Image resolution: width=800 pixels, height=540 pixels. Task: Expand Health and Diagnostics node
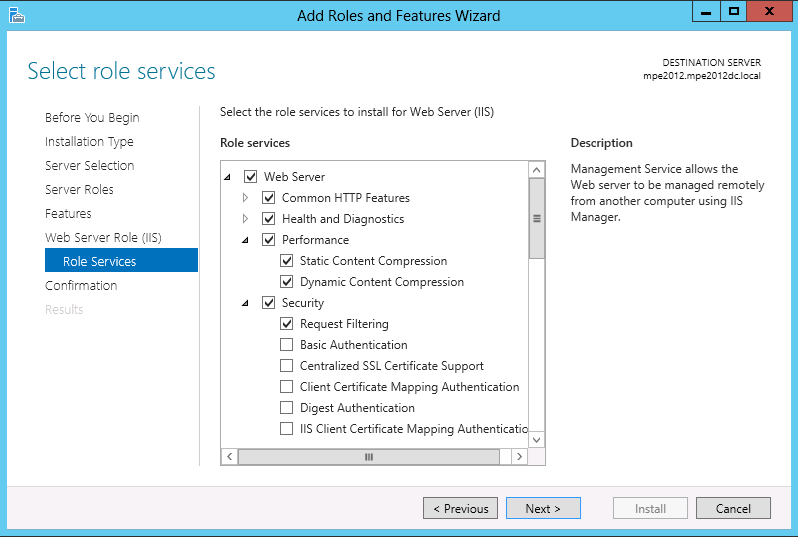point(245,219)
